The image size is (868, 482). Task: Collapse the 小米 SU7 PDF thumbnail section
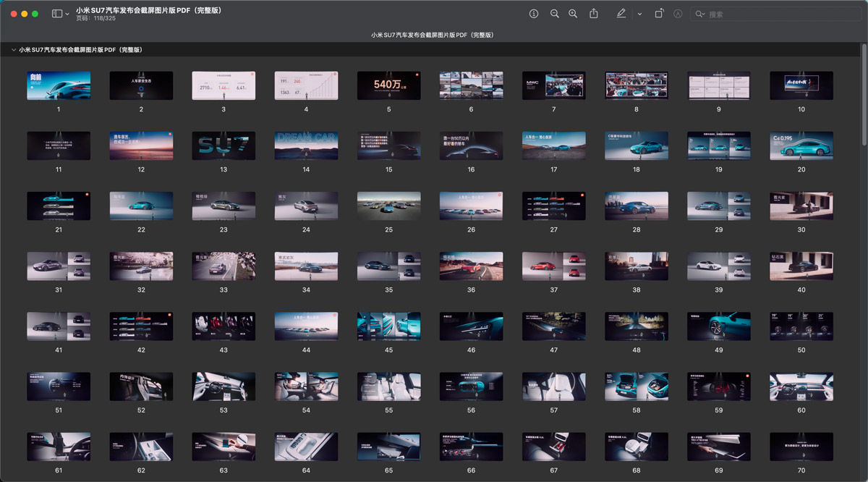(13, 50)
